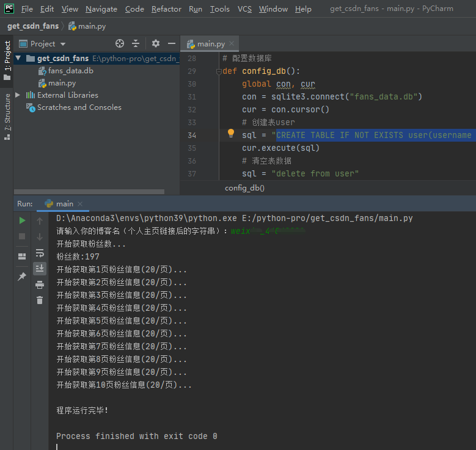Viewport: 476px width, 450px height.
Task: Click the cur.execute(sql) code on line 35
Action: click(x=280, y=148)
